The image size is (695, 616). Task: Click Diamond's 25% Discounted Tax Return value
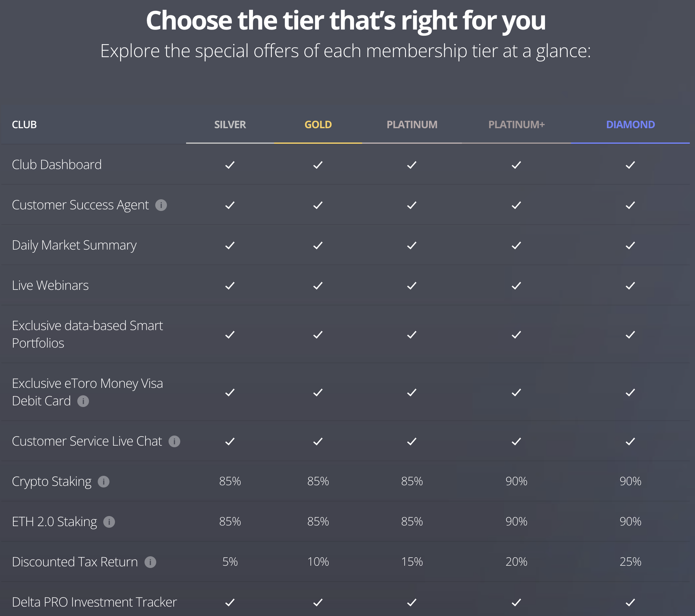point(630,562)
